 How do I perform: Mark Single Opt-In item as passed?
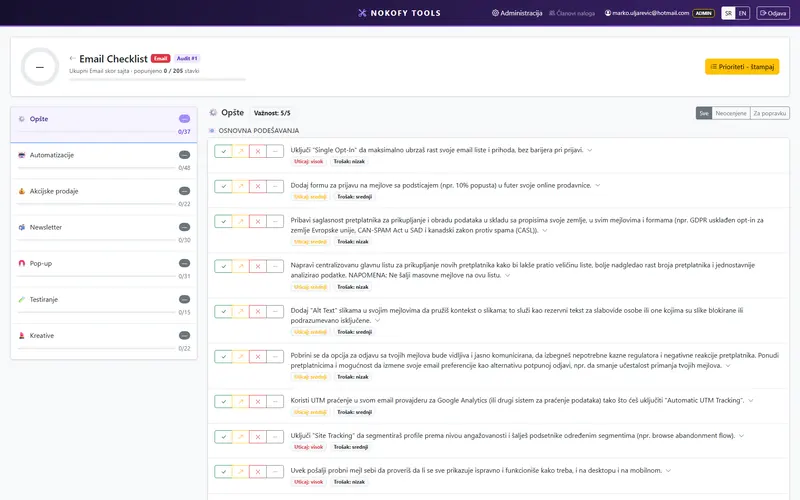point(223,151)
